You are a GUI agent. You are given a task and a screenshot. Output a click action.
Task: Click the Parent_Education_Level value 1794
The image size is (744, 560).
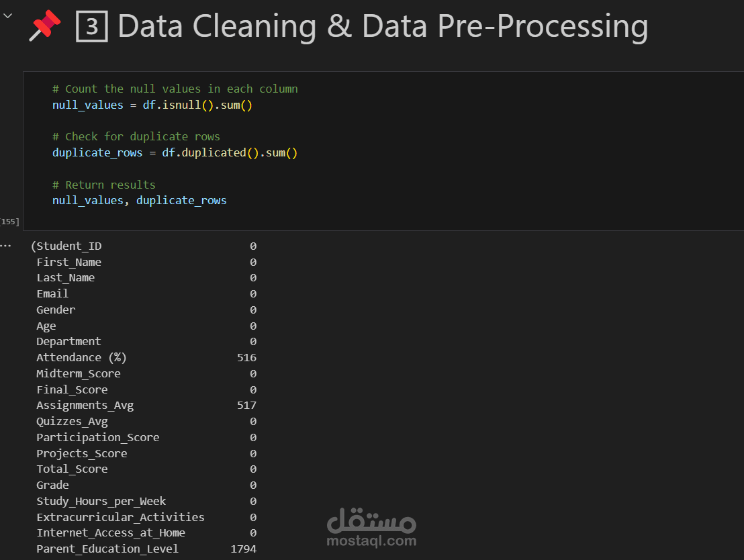[243, 549]
